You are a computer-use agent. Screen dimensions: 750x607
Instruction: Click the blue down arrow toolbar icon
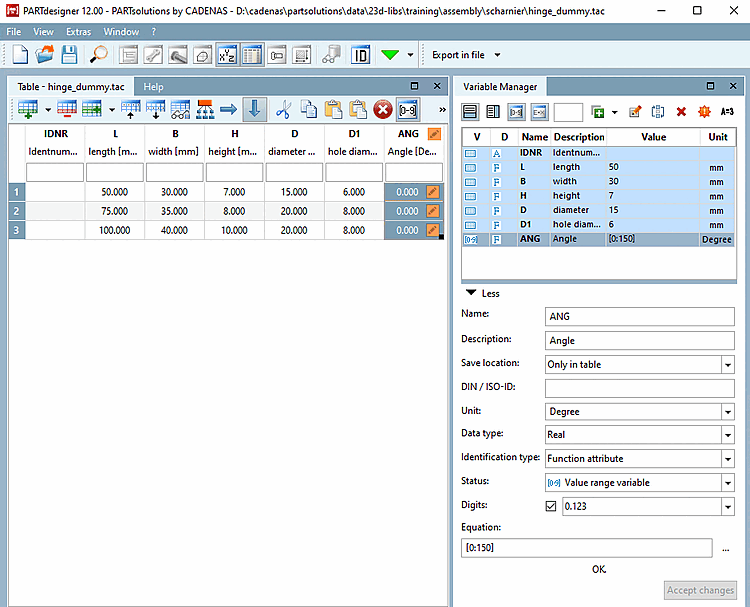(x=254, y=109)
